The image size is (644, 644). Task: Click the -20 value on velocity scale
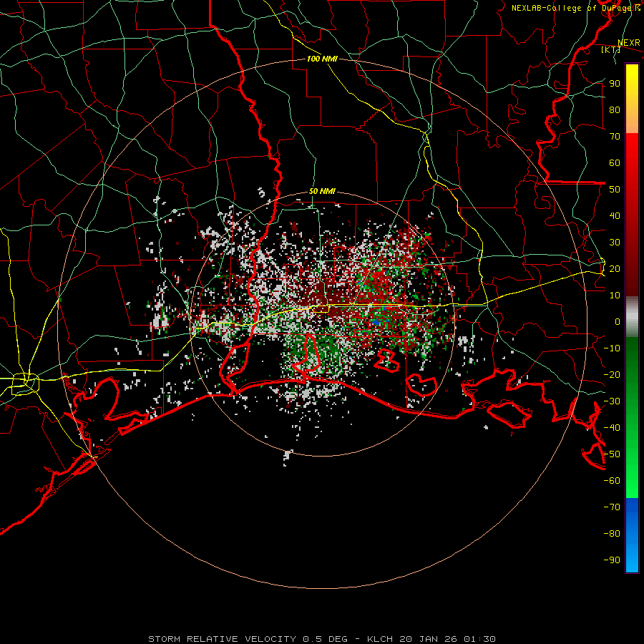coord(612,375)
